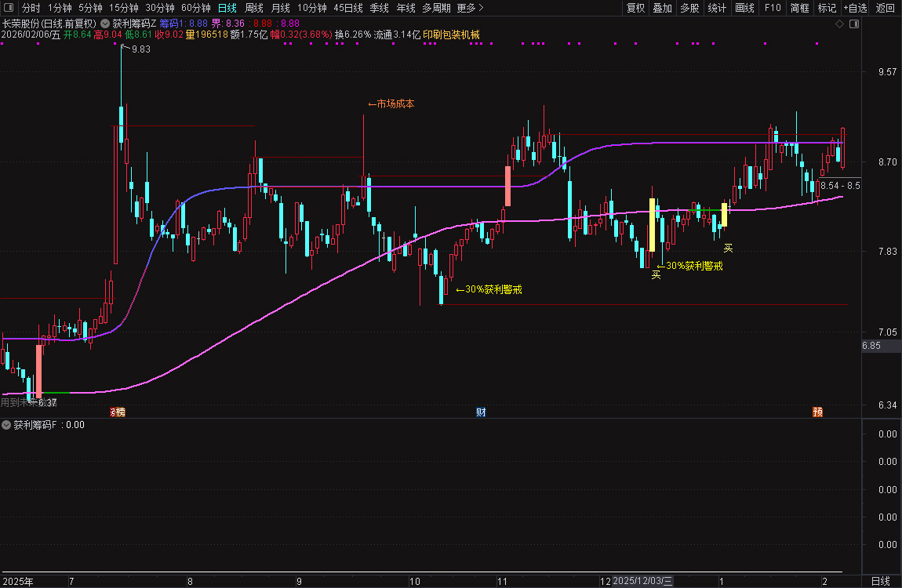Viewport: 902px width, 588px height.
Task: Switch to 分时 intraday view
Action: click(x=31, y=8)
